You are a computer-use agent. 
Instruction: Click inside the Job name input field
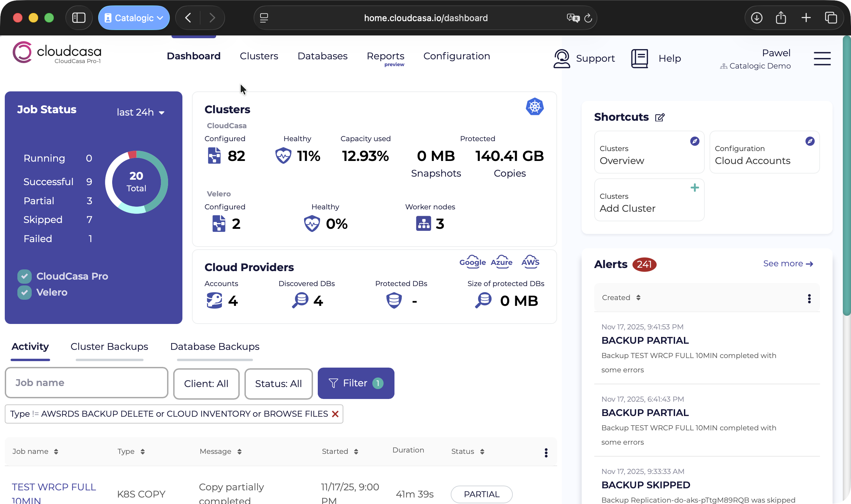(86, 383)
